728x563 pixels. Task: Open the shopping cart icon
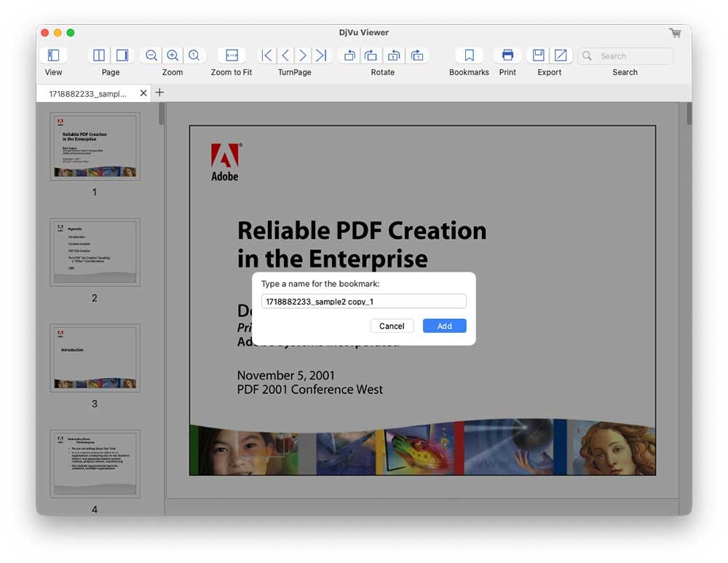point(675,33)
